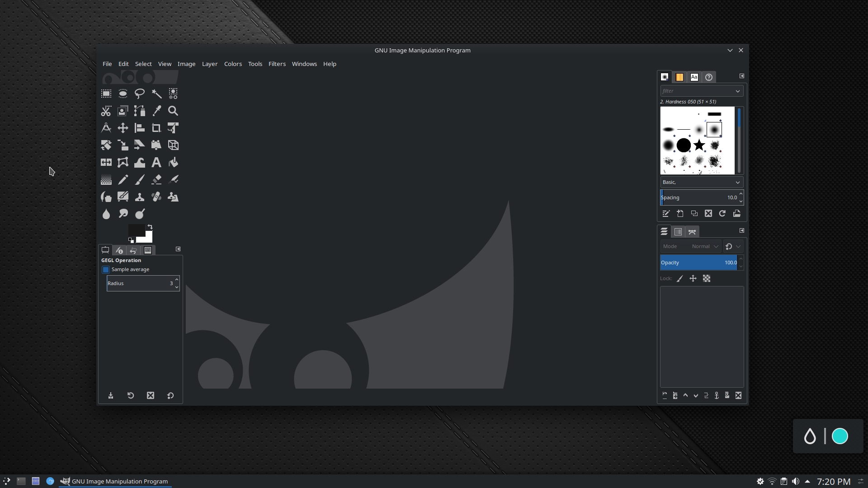Select the Text tool
This screenshot has height=488, width=868.
pos(156,162)
